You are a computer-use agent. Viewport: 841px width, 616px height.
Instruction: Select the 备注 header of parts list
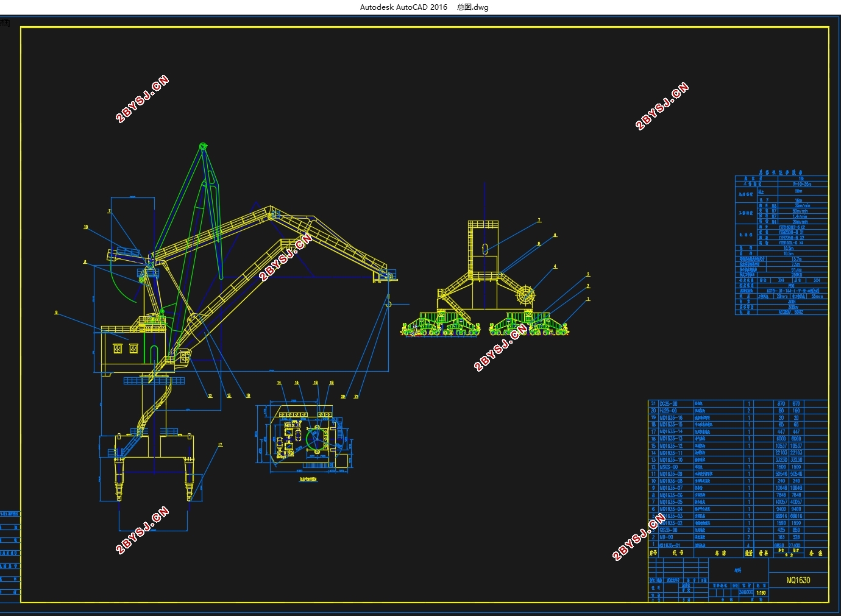tap(816, 553)
